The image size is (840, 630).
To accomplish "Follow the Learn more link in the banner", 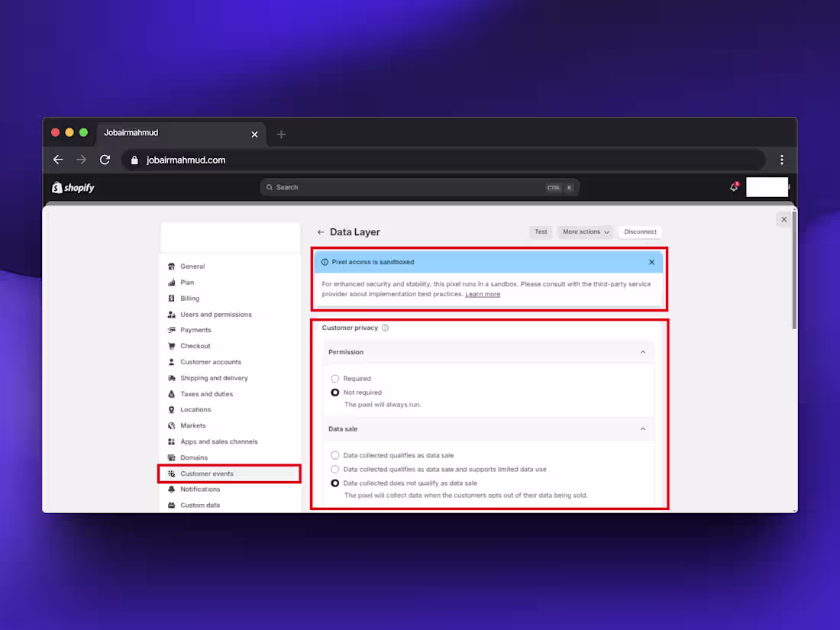I will 483,293.
